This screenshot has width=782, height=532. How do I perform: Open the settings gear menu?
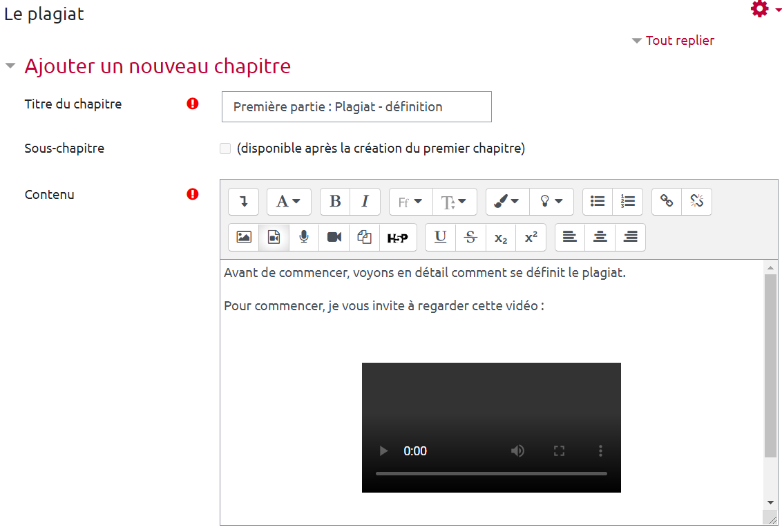[x=761, y=10]
